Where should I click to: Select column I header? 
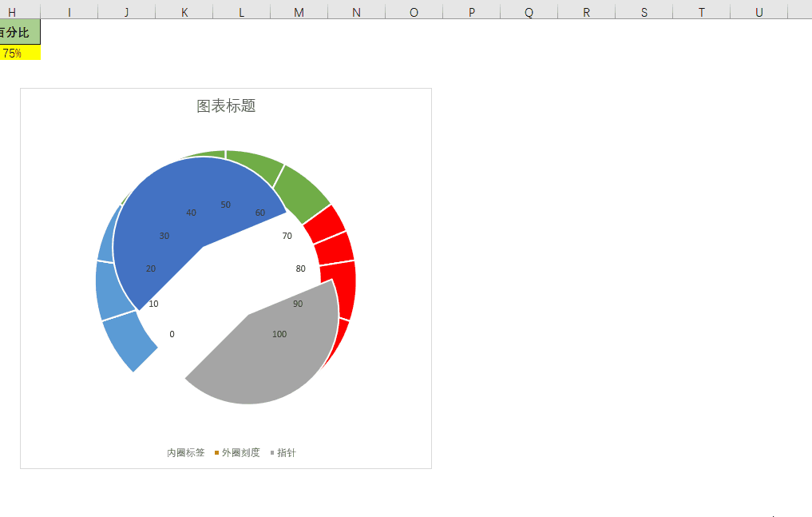[69, 13]
